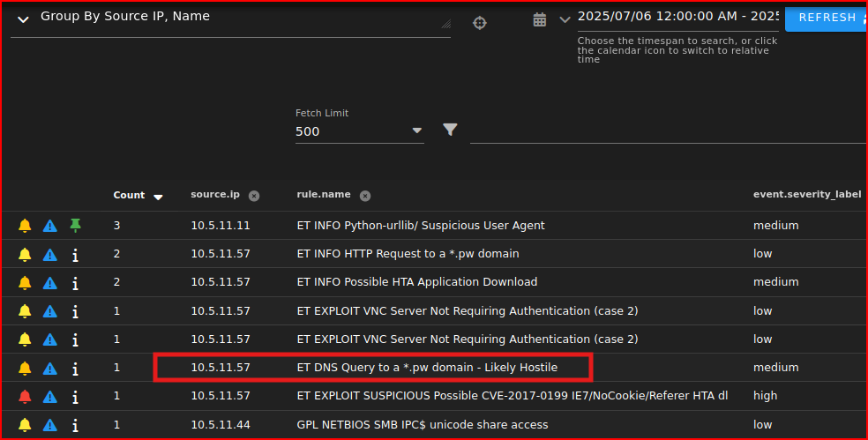Expand the chevron next to the calendar icon

pyautogui.click(x=565, y=19)
